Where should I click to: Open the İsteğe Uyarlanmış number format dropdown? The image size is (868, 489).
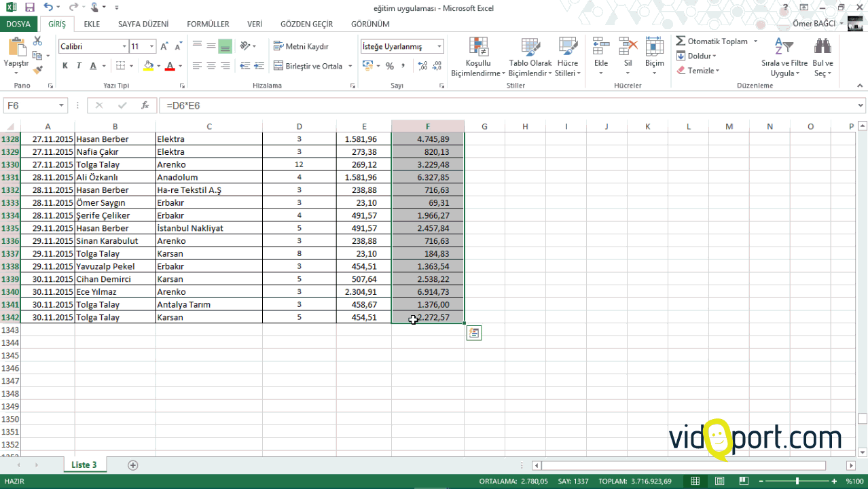(439, 46)
